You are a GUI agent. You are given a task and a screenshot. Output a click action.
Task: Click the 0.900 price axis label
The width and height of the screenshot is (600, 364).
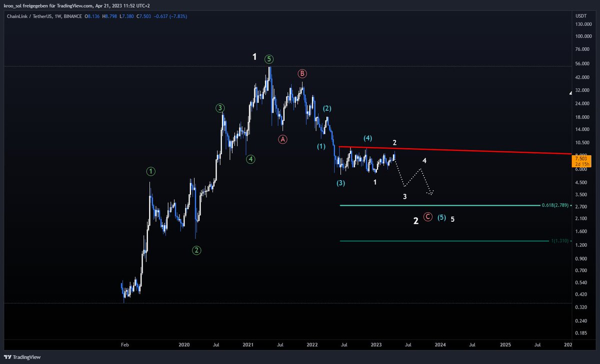[581, 258]
